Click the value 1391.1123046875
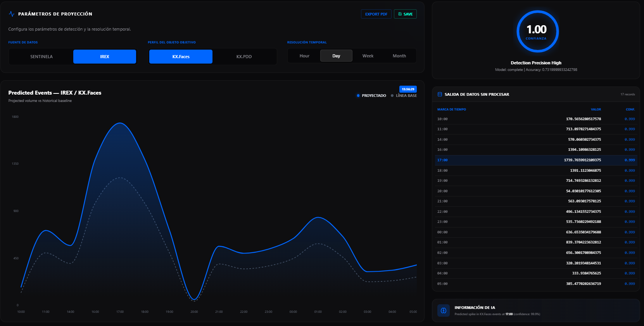 click(585, 171)
